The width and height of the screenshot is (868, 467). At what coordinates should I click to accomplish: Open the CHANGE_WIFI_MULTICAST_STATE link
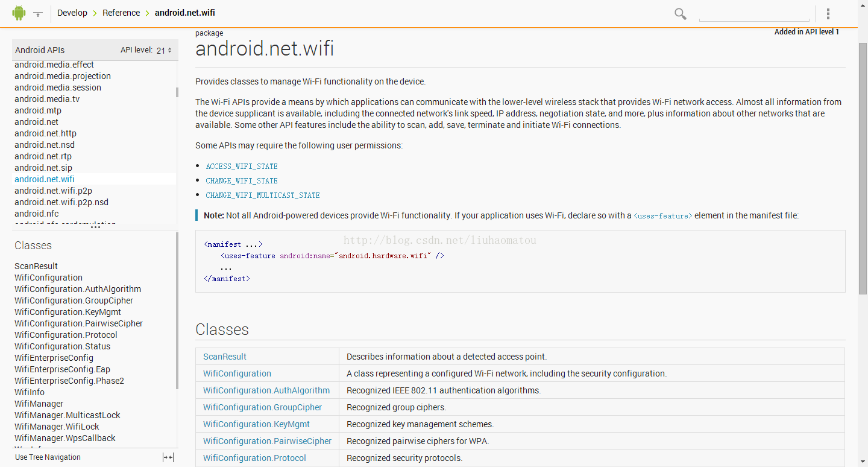(x=263, y=195)
